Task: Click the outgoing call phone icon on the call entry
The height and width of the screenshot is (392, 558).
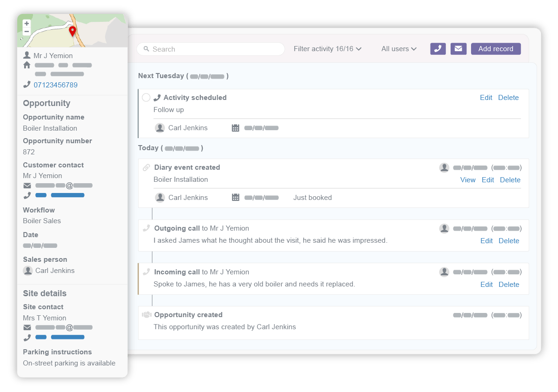Action: click(x=146, y=228)
